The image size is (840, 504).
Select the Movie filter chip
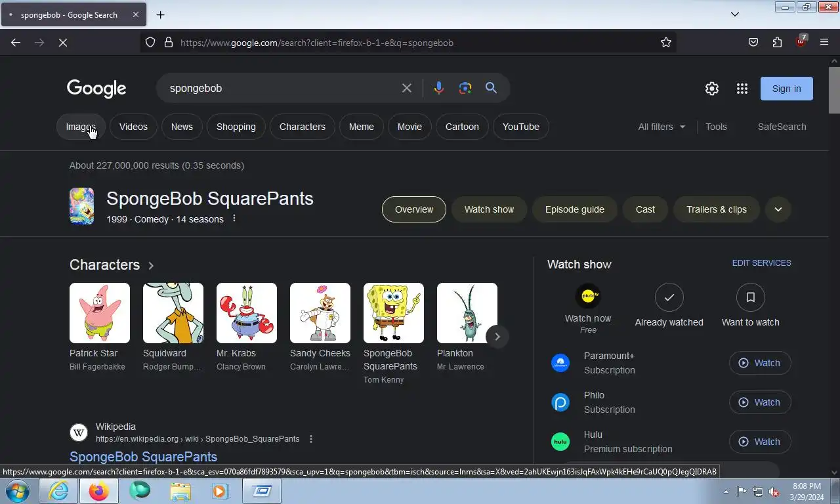point(409,127)
